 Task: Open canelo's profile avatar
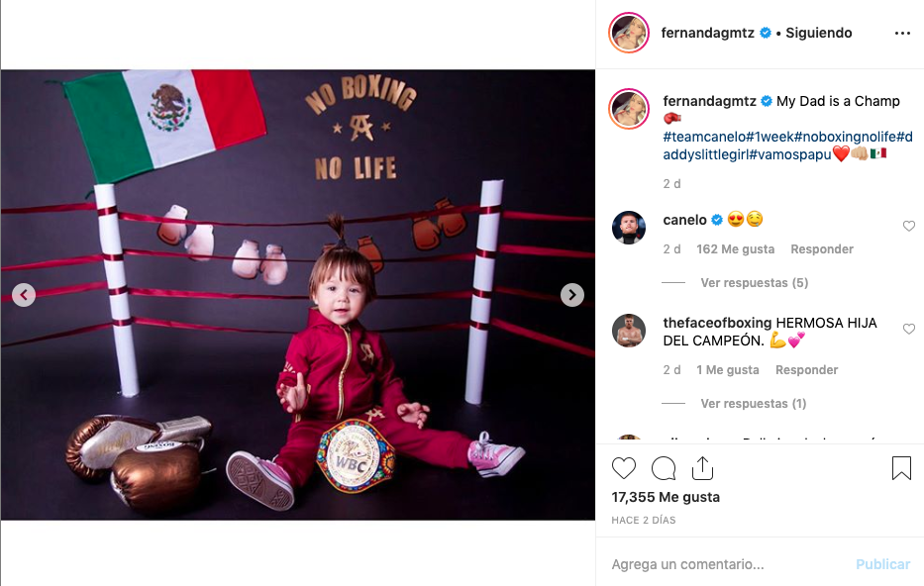coord(629,228)
